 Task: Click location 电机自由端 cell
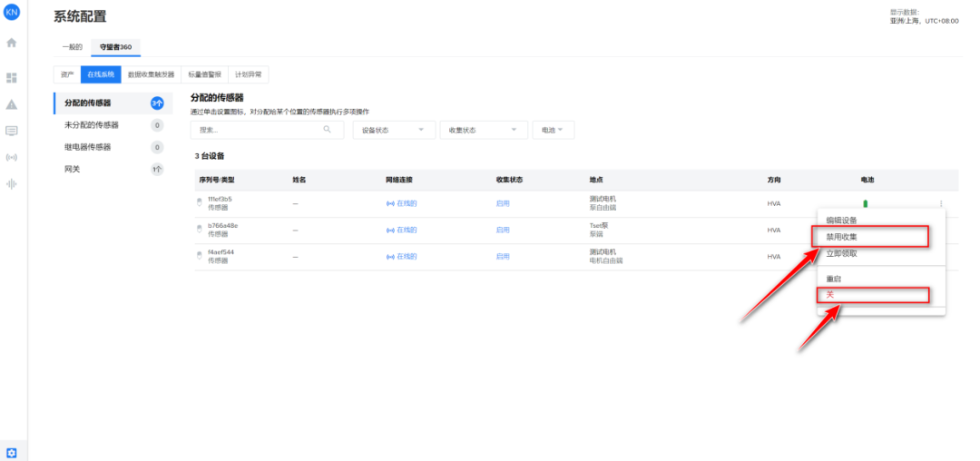click(606, 260)
